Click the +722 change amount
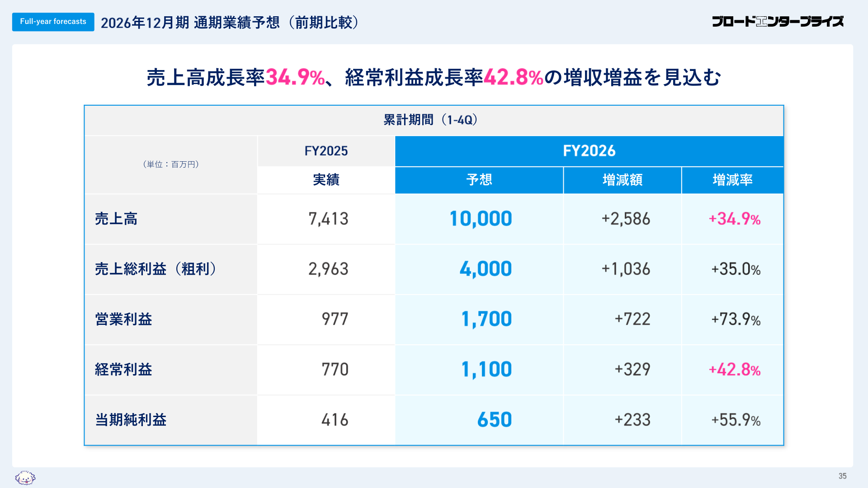Viewport: 868px width, 488px height. pyautogui.click(x=632, y=319)
